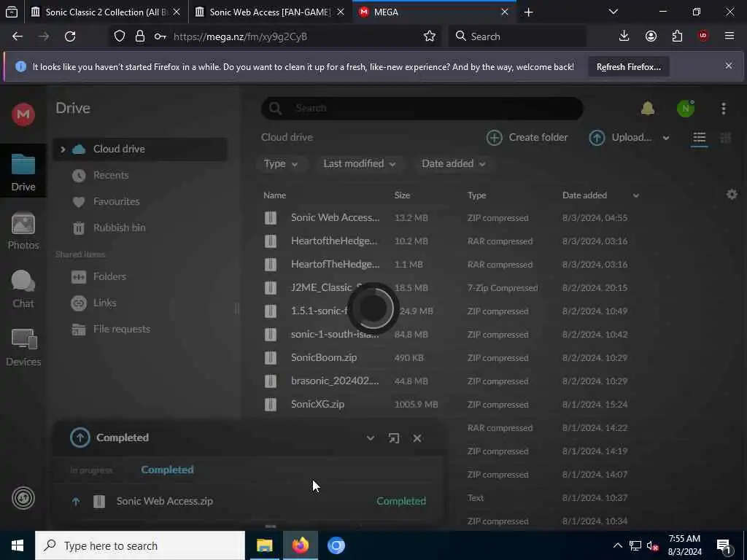Screen dimensions: 747x560
Task: Expand the Cloud drive tree arrow
Action: click(63, 149)
